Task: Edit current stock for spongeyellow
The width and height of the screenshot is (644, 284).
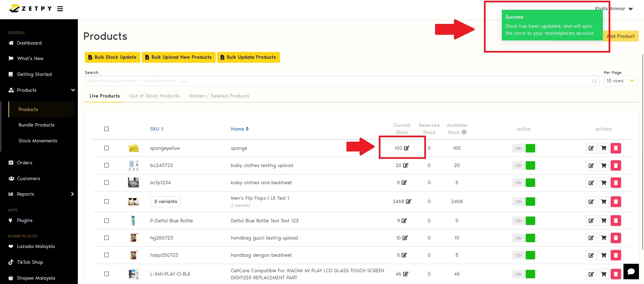Action: pyautogui.click(x=406, y=148)
